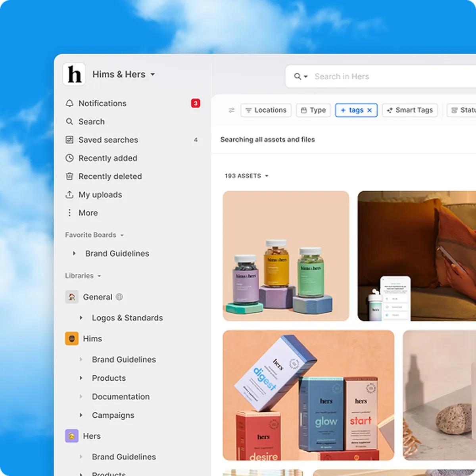Open Campaigns board under Hims
This screenshot has width=476, height=476.
tap(113, 415)
